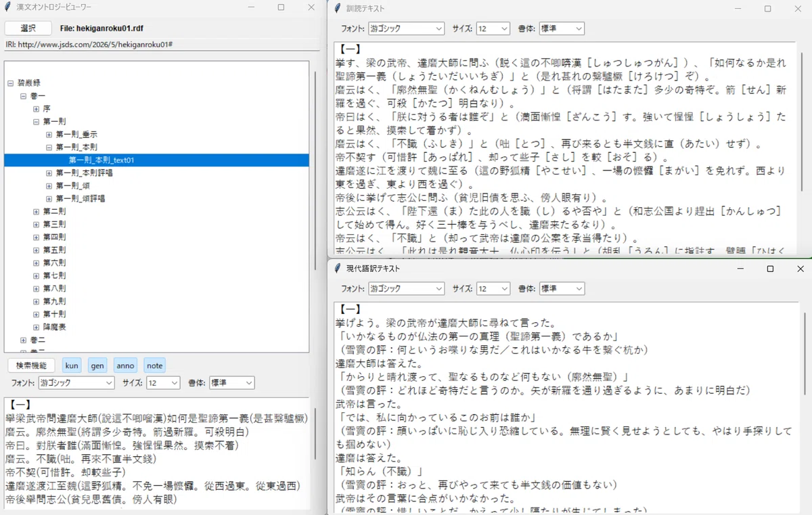Expand the 第三則 tree node
812x515 pixels.
click(x=37, y=224)
